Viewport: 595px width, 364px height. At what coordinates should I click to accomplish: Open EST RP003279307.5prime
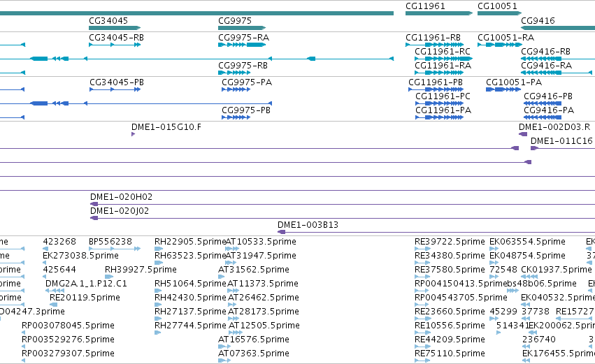68,354
